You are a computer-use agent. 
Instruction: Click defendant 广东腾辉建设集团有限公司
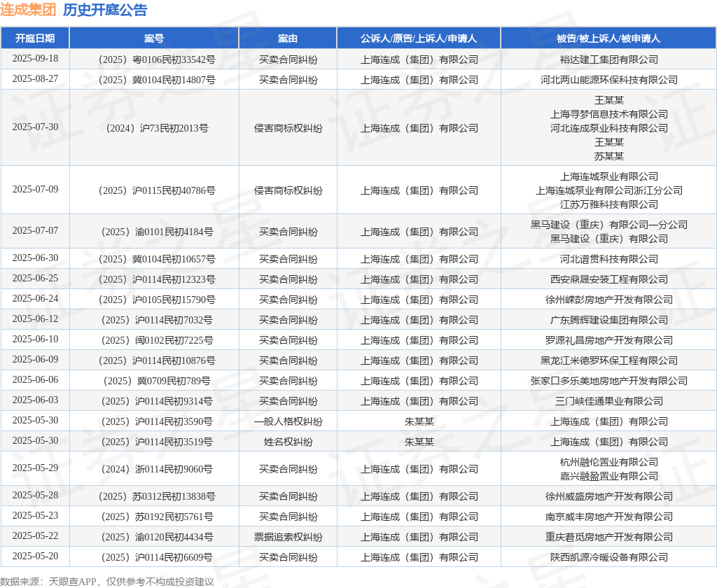tap(608, 320)
